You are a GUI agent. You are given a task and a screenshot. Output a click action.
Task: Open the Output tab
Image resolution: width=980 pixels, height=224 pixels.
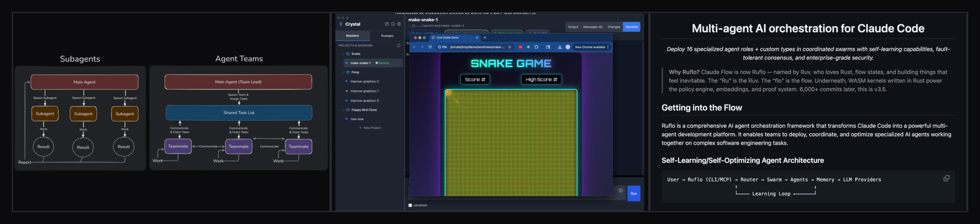(x=573, y=27)
